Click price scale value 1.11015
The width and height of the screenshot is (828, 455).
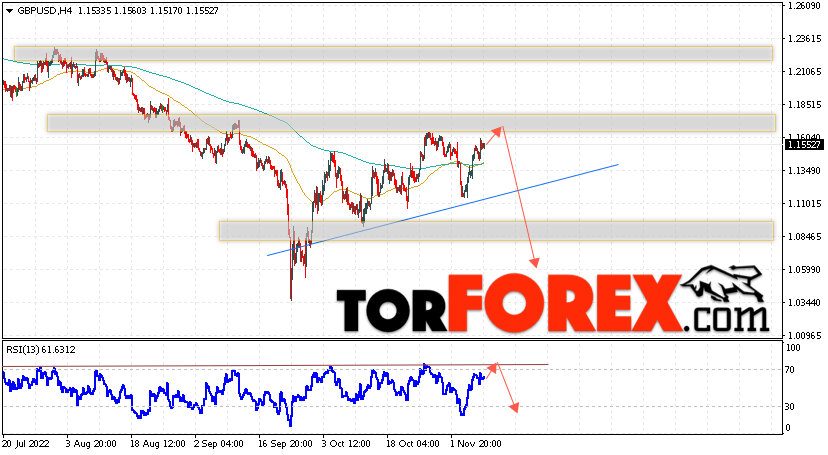point(804,204)
